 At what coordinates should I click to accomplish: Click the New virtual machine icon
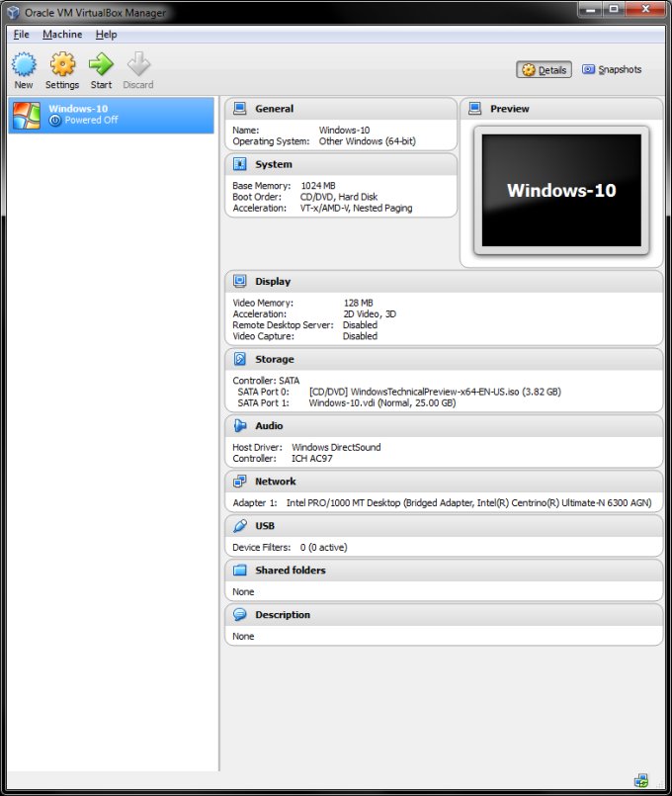(24, 64)
